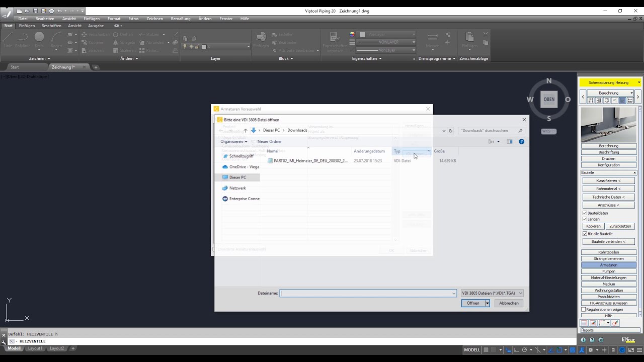Viewport: 644px width, 362px height.
Task: Click the gear settings icon in liNear panel
Action: point(600,340)
